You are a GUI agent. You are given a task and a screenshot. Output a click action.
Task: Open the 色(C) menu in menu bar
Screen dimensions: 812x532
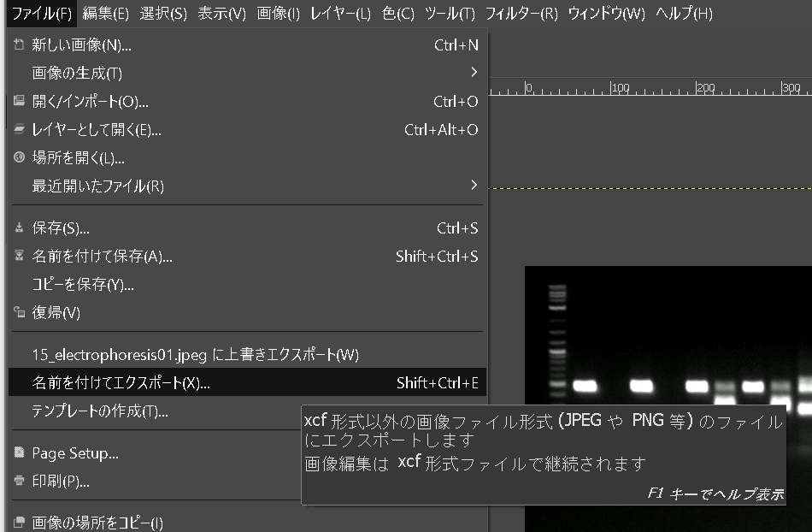[397, 13]
